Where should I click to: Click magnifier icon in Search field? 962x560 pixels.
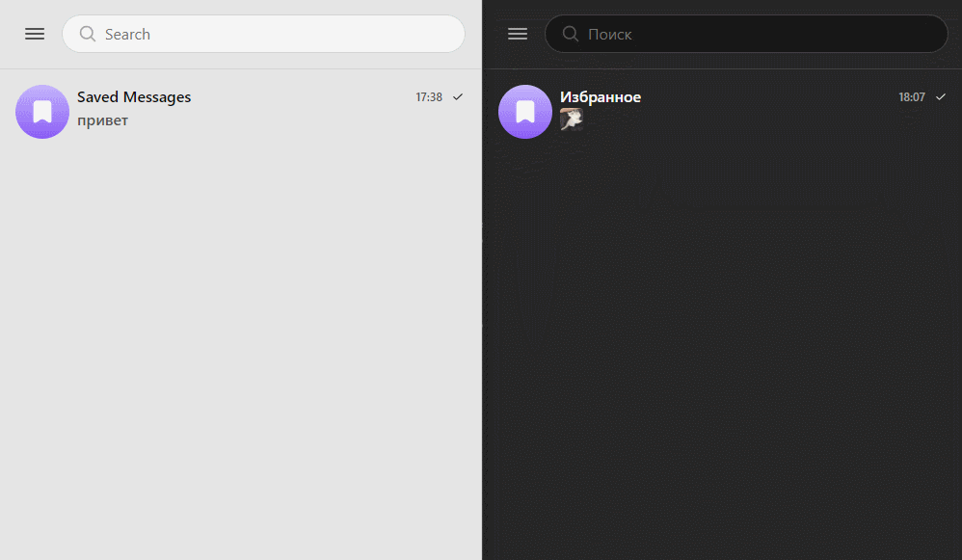[x=88, y=34]
